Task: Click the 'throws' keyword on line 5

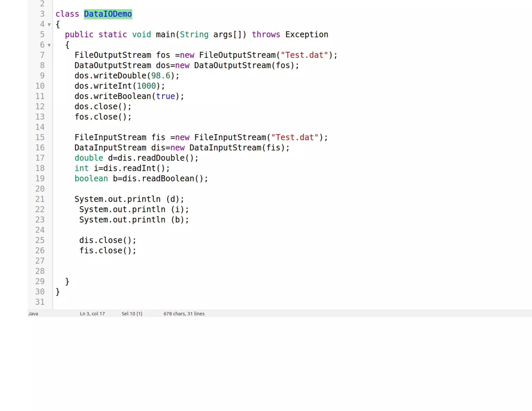Action: (x=266, y=35)
